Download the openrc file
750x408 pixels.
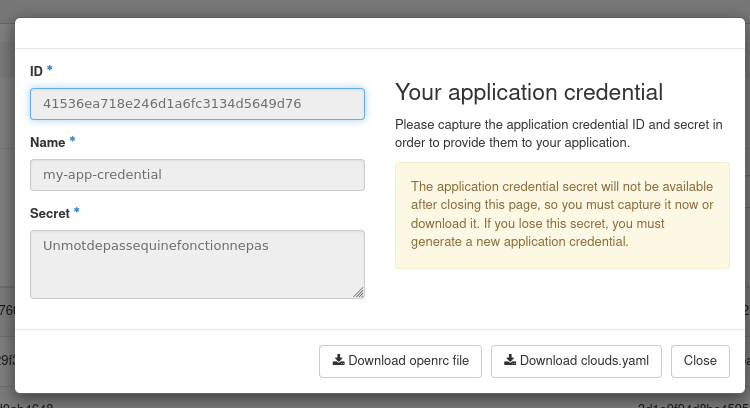point(400,361)
